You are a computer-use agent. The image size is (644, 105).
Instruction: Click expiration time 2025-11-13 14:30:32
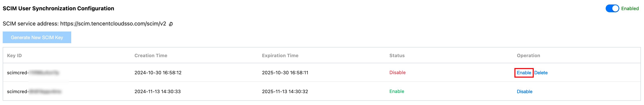tap(285, 92)
